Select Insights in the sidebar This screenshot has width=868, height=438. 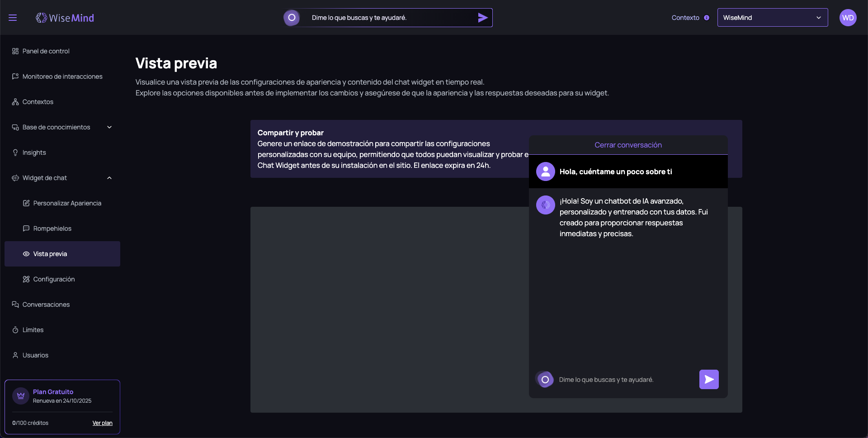coord(34,152)
